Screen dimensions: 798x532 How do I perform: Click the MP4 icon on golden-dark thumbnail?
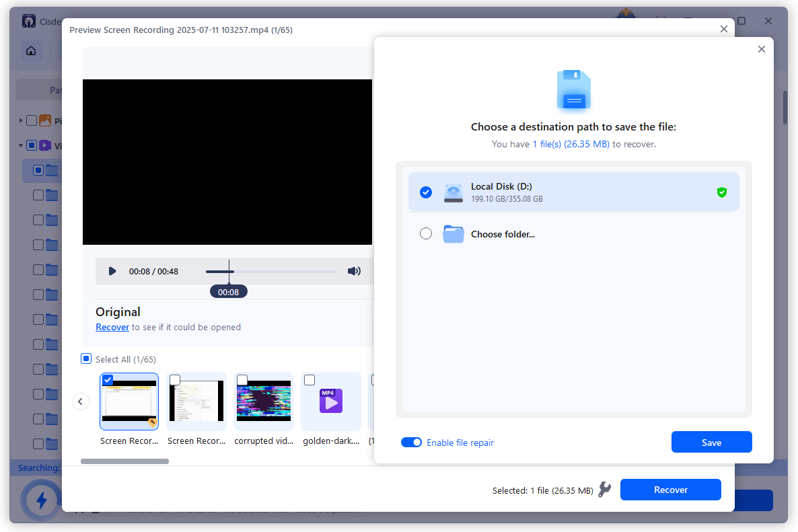pos(330,400)
